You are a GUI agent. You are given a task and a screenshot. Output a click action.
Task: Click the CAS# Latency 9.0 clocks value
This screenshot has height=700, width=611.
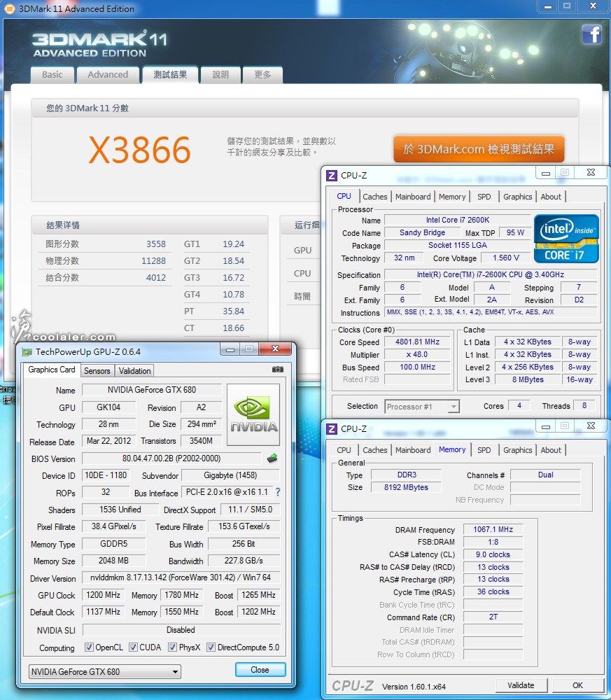(493, 554)
